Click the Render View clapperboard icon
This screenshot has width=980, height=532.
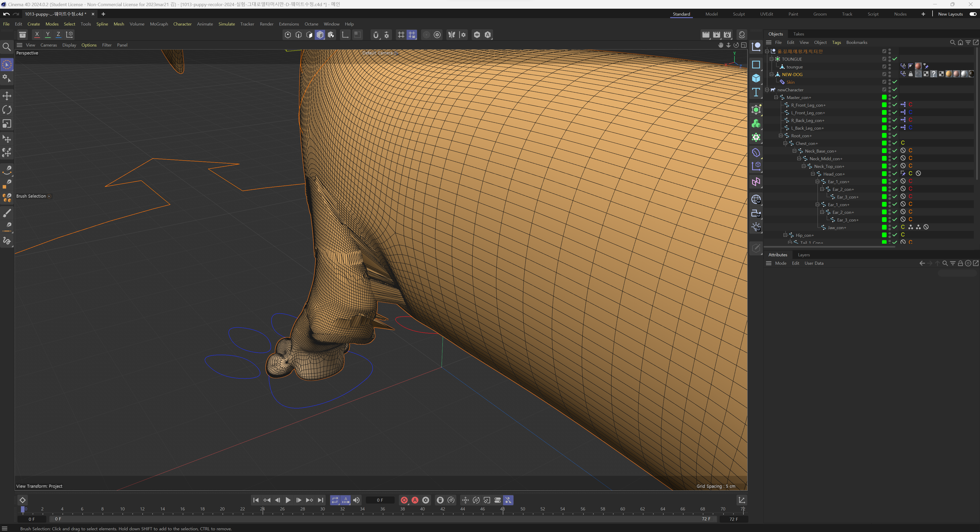[706, 35]
